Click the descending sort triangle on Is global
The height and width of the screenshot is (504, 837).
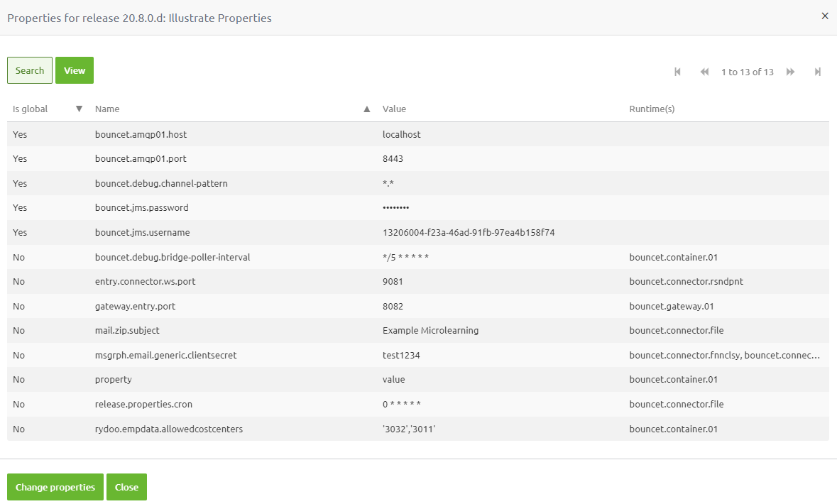click(79, 109)
